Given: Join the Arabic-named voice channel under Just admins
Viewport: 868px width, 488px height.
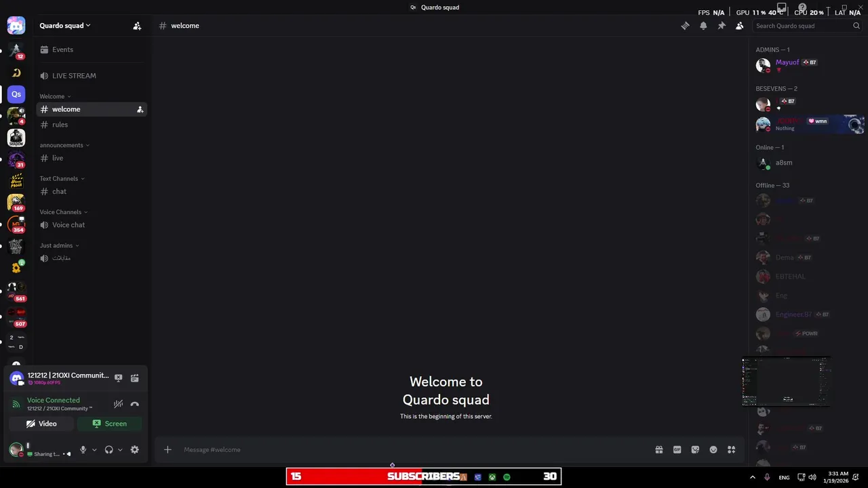Looking at the screenshot, I should [x=91, y=258].
